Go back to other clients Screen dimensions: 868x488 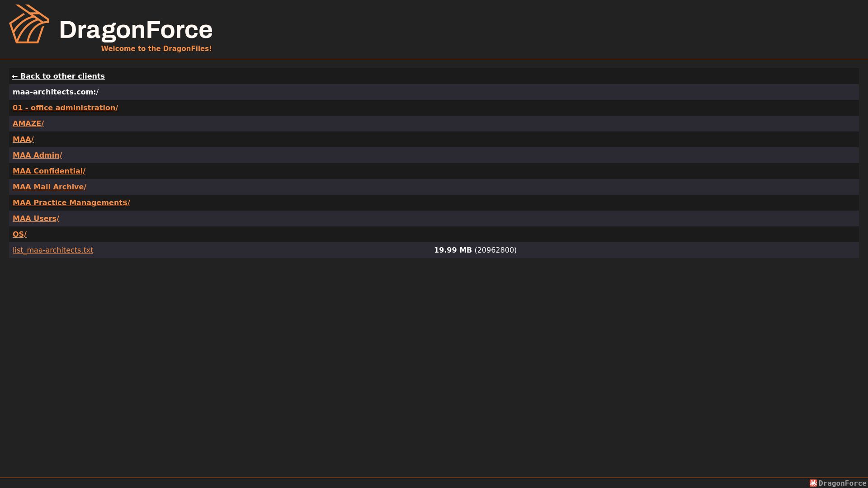pyautogui.click(x=58, y=76)
